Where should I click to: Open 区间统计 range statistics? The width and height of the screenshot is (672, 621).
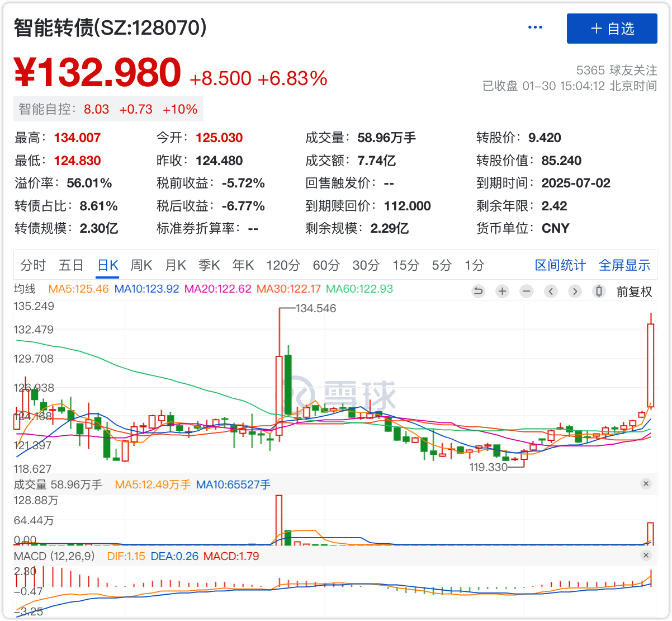tap(560, 265)
